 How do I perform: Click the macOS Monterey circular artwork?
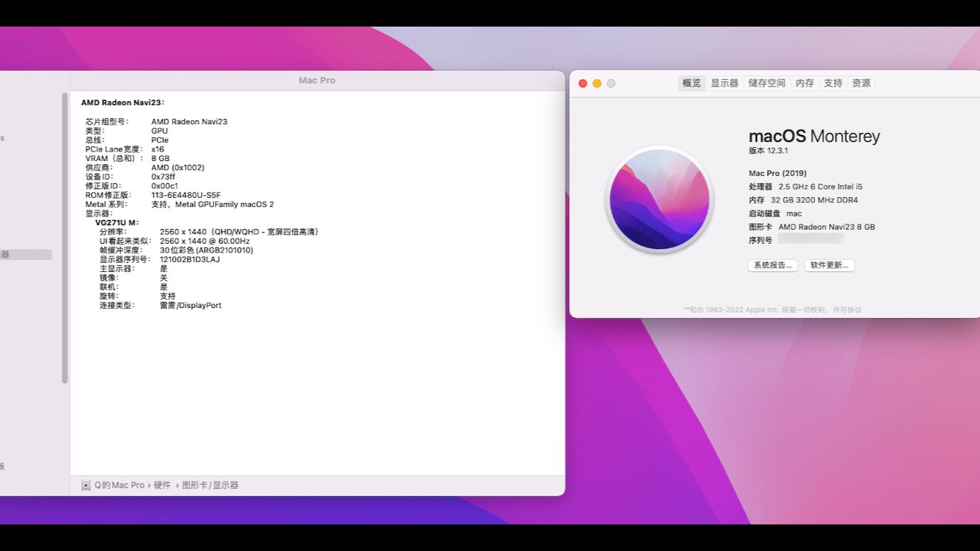[x=659, y=199]
